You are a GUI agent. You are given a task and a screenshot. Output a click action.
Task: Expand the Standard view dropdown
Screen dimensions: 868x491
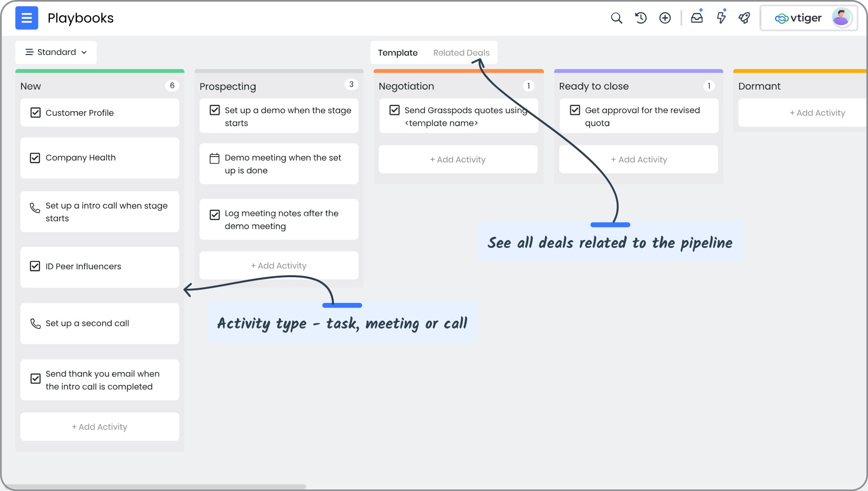pos(56,52)
